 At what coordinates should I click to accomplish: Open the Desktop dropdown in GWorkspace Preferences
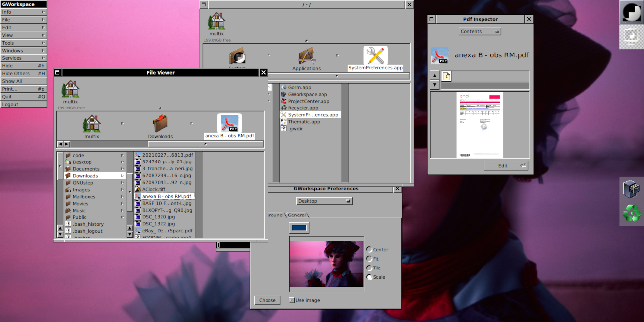[x=324, y=200]
